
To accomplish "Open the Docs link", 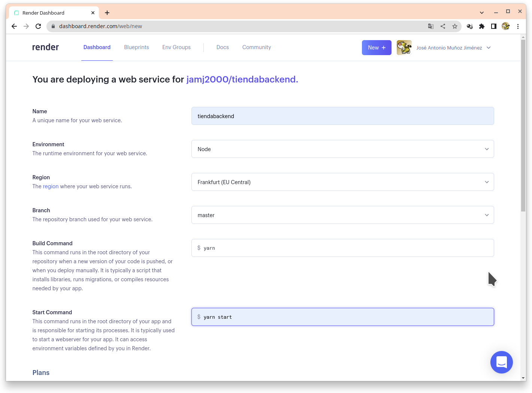I will [x=223, y=47].
